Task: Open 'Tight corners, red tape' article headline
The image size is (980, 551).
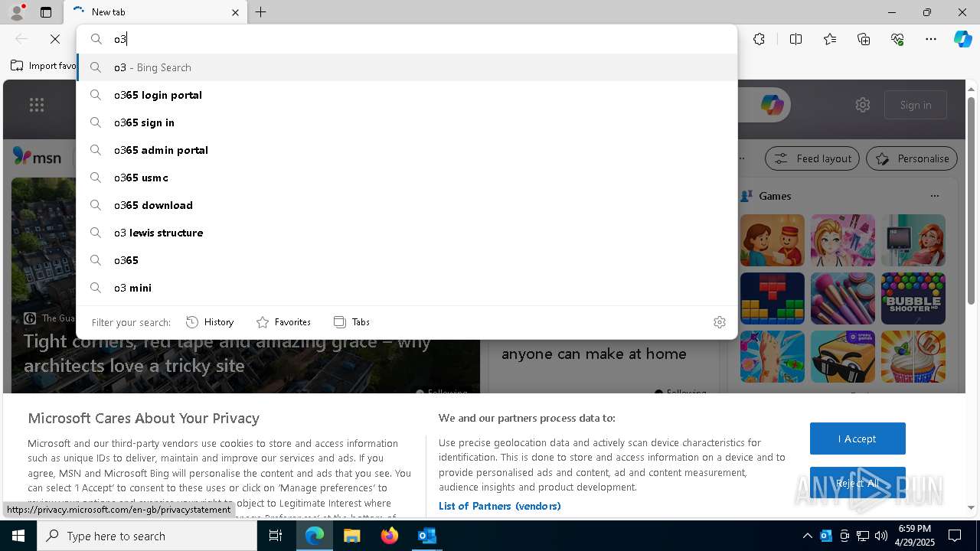Action: click(227, 354)
